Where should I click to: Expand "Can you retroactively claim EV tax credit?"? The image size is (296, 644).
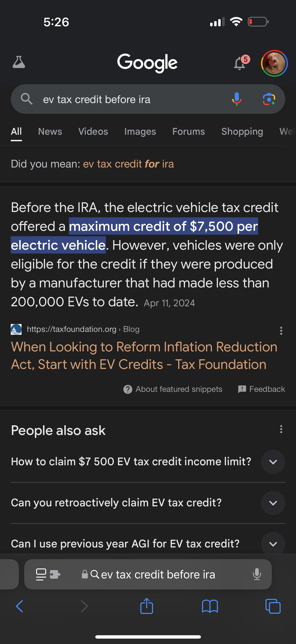point(273,503)
